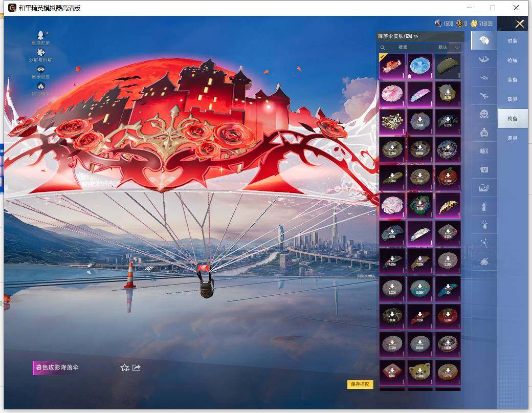The height and width of the screenshot is (413, 532).
Task: Select the default olive green parachute
Action: click(x=448, y=66)
